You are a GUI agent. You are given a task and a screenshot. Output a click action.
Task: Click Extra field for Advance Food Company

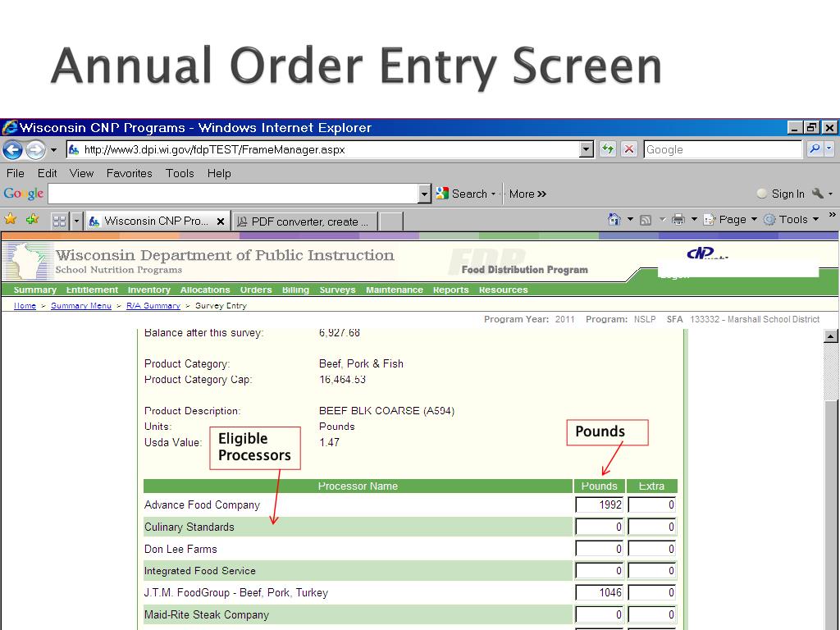651,504
